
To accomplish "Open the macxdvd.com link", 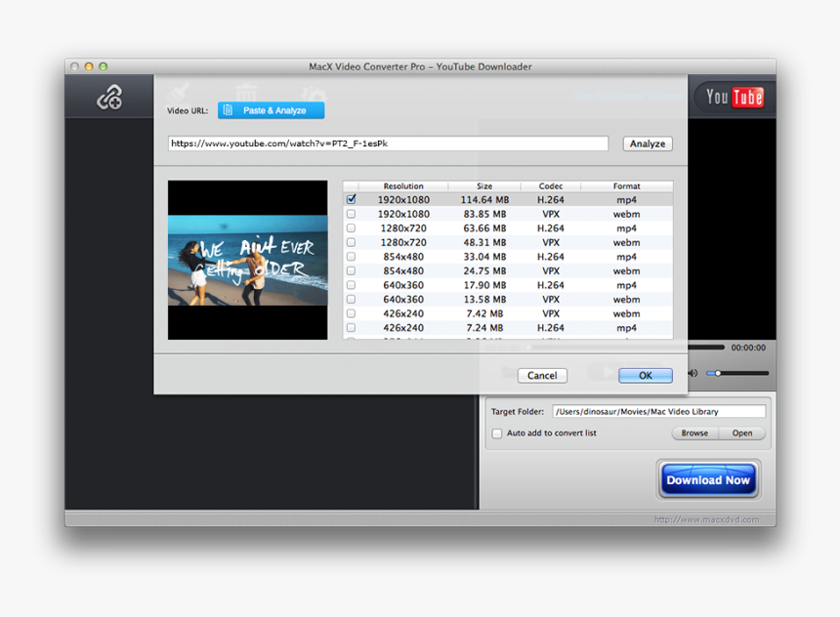I will pos(706,519).
